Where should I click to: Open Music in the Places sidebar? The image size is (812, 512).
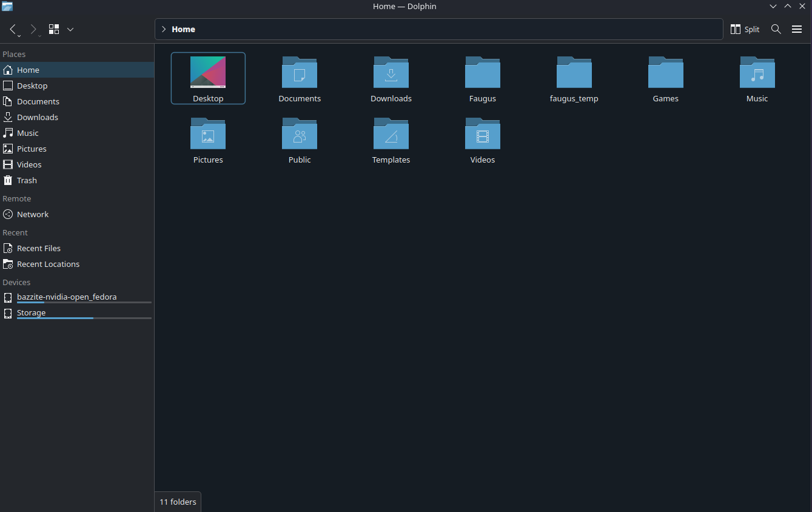[x=77, y=133]
